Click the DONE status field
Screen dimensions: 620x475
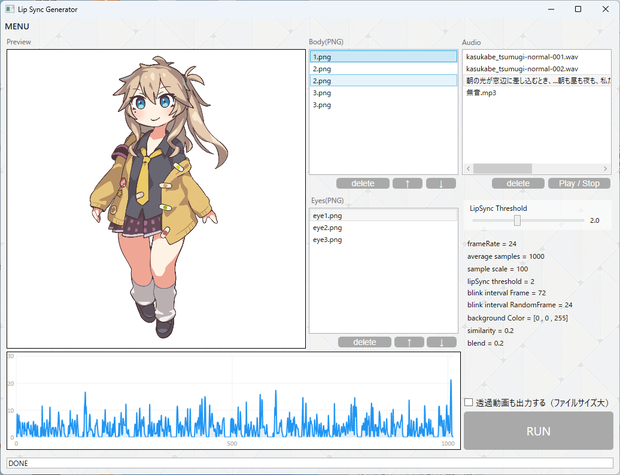coord(310,463)
